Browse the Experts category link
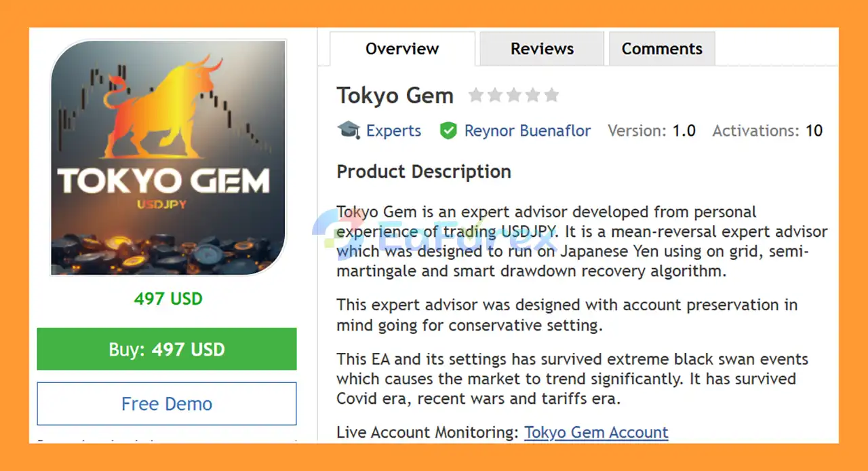Viewport: 868px width, 471px height. point(393,130)
